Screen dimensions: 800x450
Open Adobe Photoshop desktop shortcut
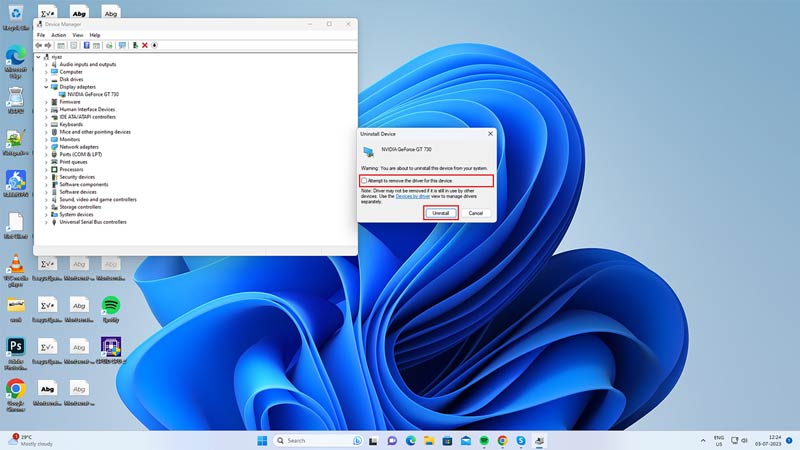(16, 353)
